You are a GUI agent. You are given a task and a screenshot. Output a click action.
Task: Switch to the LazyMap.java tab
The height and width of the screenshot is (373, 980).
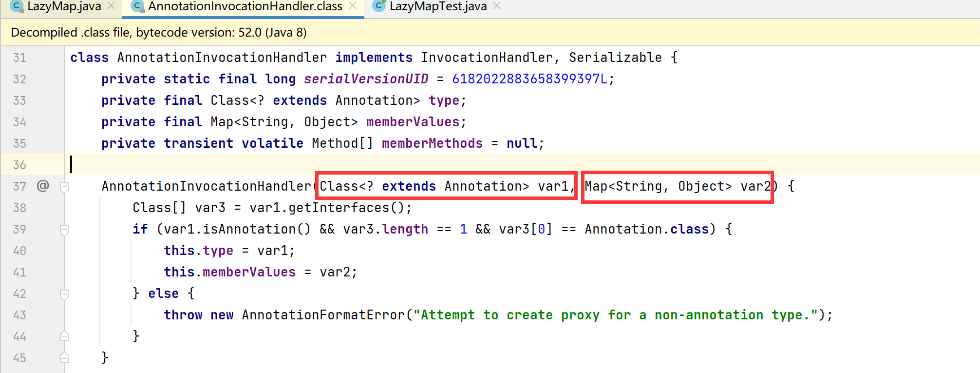pyautogui.click(x=64, y=6)
